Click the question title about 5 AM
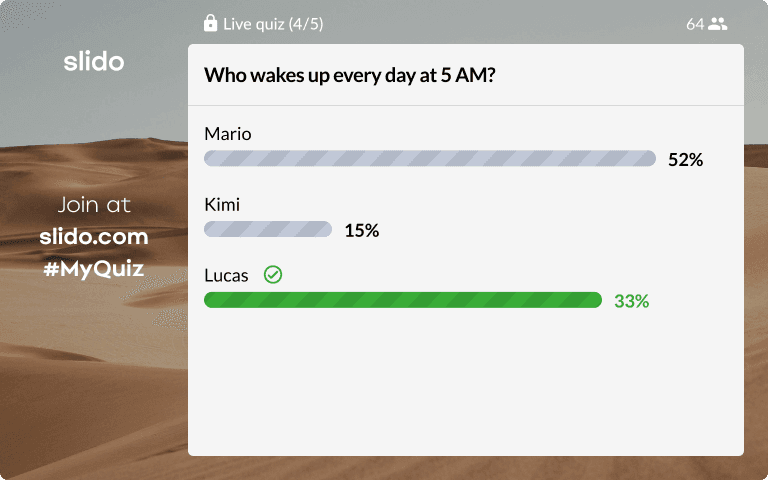The height and width of the screenshot is (480, 768). point(350,75)
